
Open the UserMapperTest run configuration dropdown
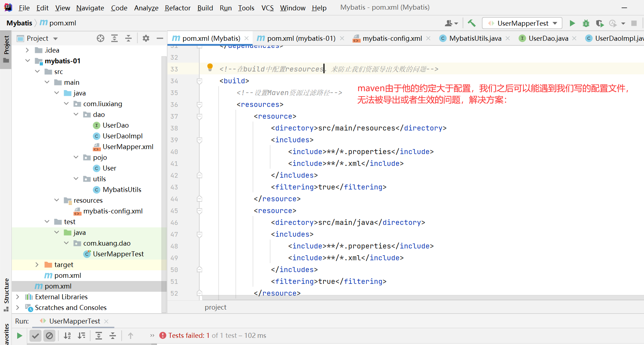[x=522, y=23]
